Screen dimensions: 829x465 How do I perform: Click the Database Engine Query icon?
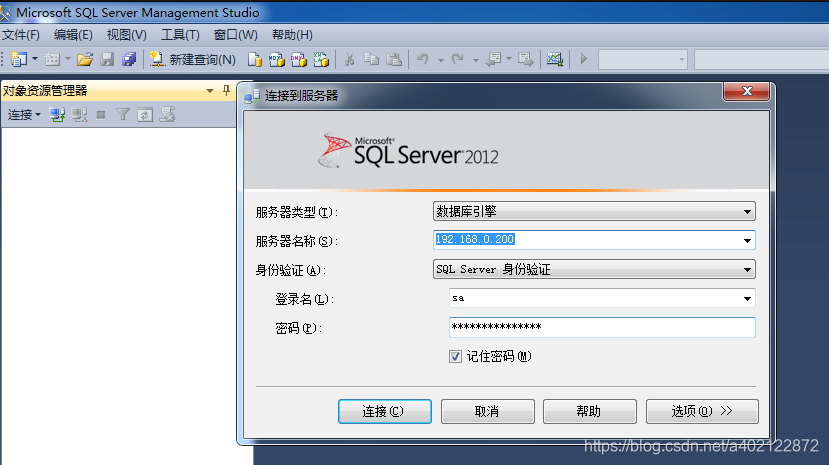click(x=255, y=59)
